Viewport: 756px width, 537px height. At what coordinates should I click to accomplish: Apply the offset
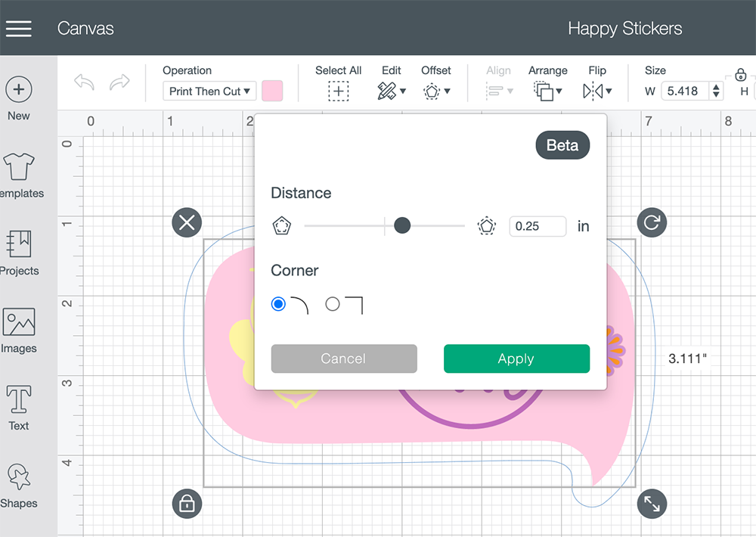tap(516, 359)
